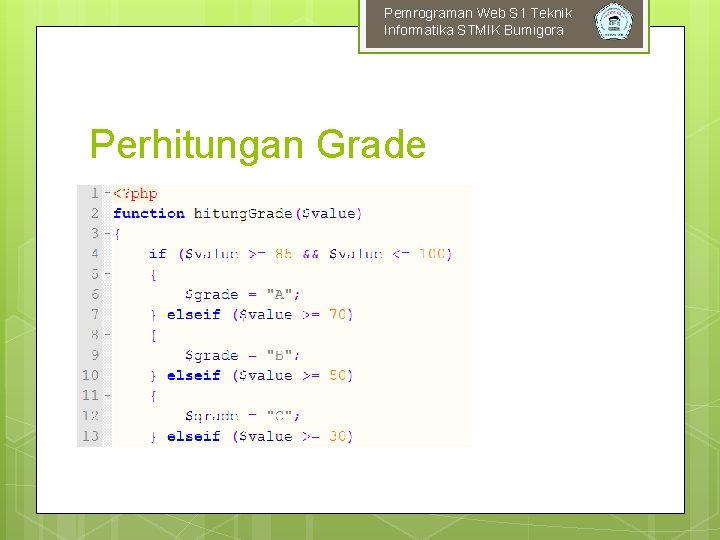Screen dimensions: 720x540
Task: Click the number 85 on line 4
Action: click(x=283, y=254)
